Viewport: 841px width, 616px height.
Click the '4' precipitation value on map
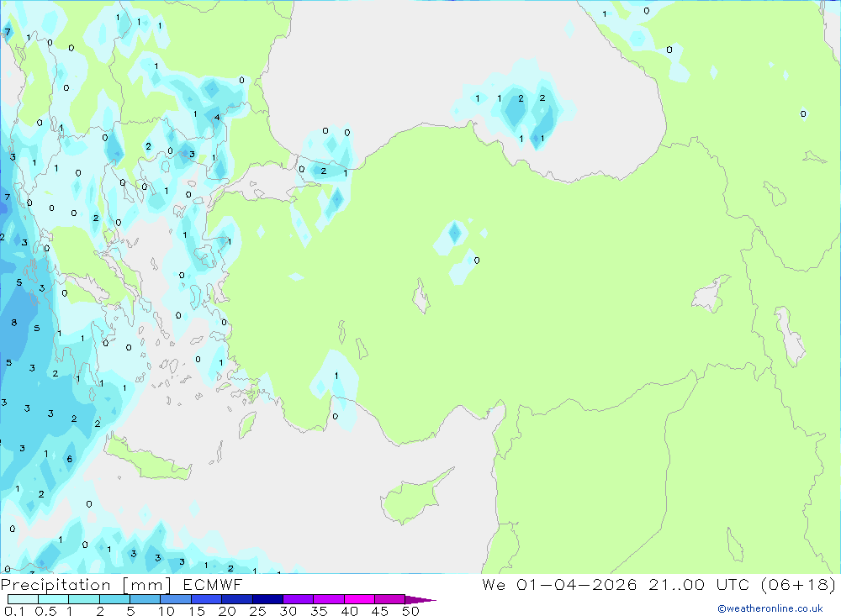pos(217,118)
